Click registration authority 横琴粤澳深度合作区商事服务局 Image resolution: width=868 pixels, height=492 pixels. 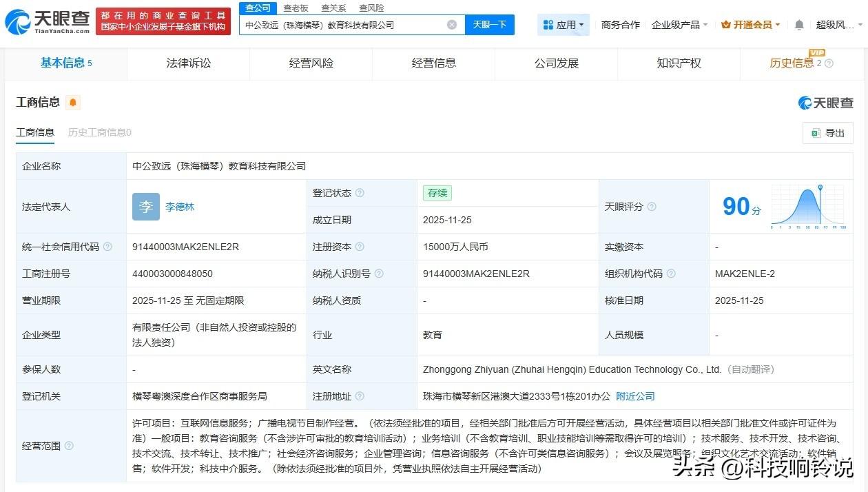click(200, 396)
